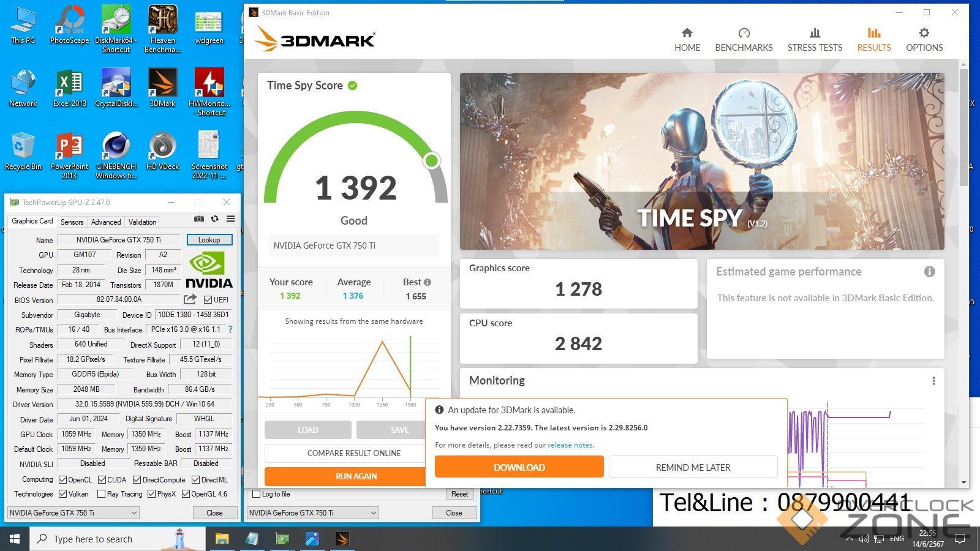Toggle the OpenCL checkbox

point(62,479)
